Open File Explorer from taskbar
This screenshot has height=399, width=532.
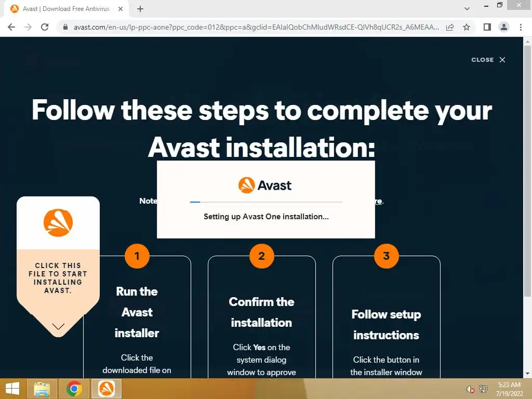click(x=42, y=389)
